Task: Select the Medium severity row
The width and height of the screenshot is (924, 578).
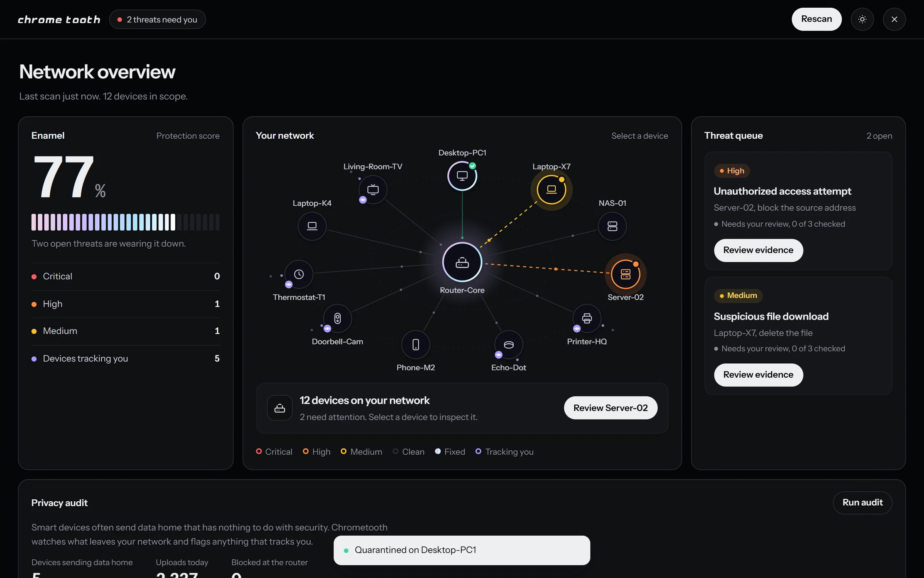Action: [x=126, y=331]
